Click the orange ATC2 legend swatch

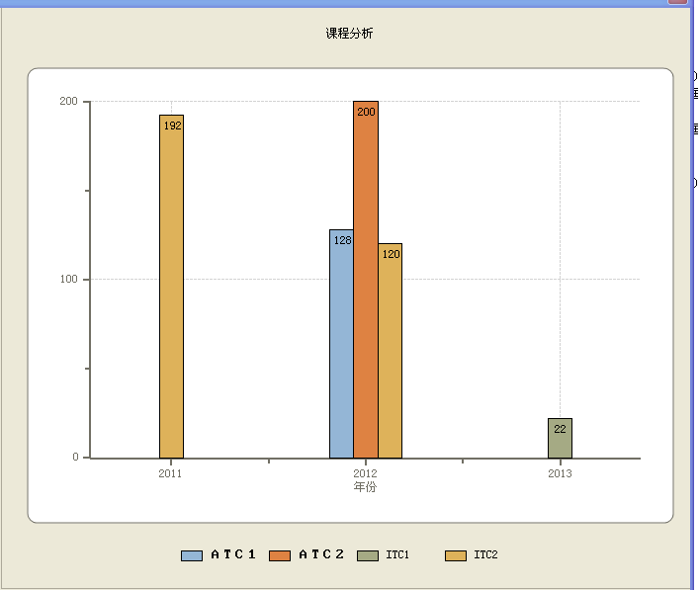(280, 555)
